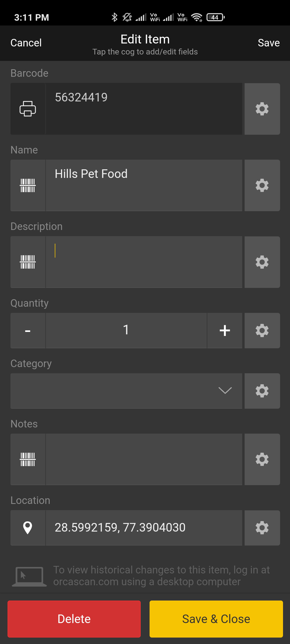290x644 pixels.
Task: Open the Category field settings cog
Action: (262, 391)
